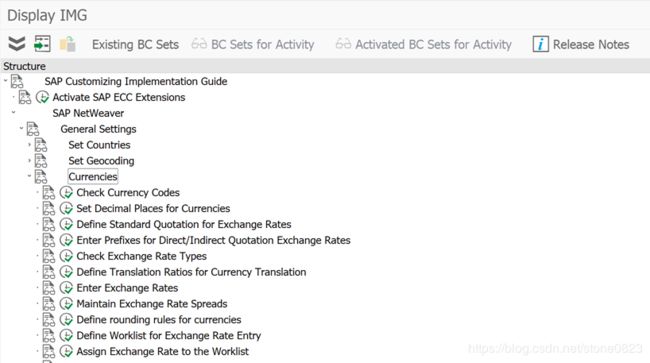Click the Expand All double-chevron toolbar icon

tap(17, 44)
